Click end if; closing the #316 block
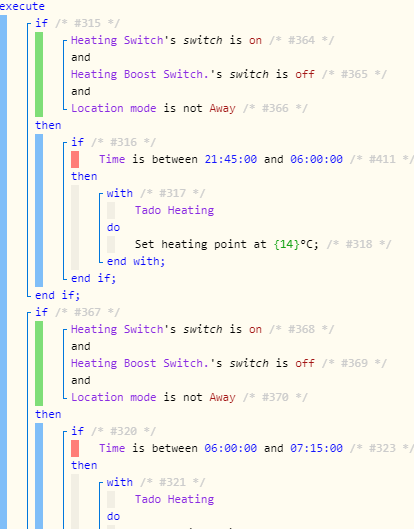The width and height of the screenshot is (414, 529). 93,278
